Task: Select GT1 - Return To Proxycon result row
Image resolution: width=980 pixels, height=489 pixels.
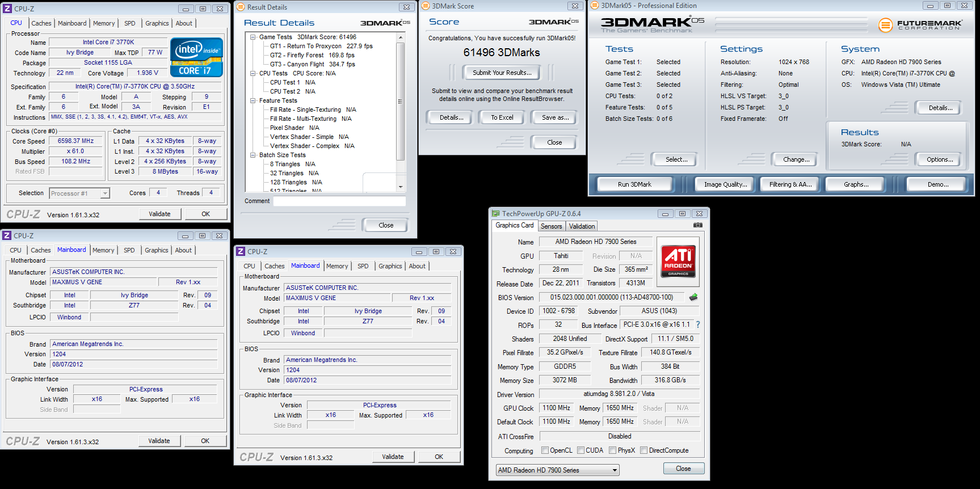Action: (x=321, y=46)
